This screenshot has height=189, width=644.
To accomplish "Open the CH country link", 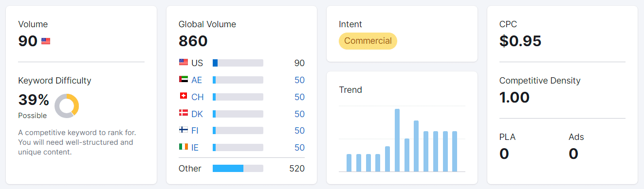I will [x=198, y=97].
